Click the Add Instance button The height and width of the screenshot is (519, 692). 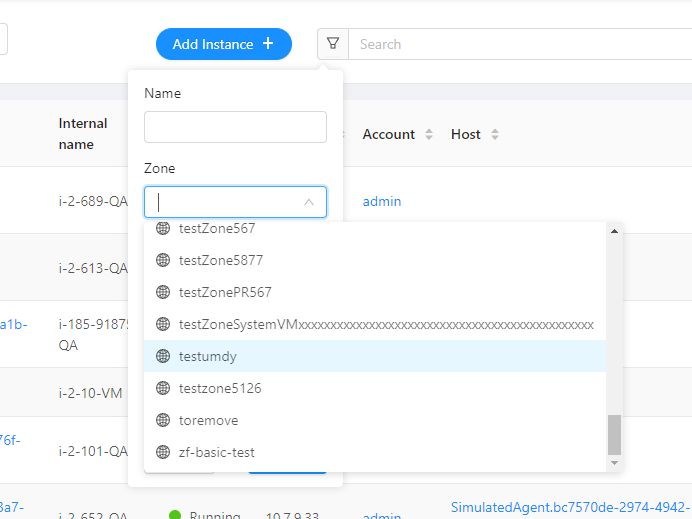click(224, 44)
